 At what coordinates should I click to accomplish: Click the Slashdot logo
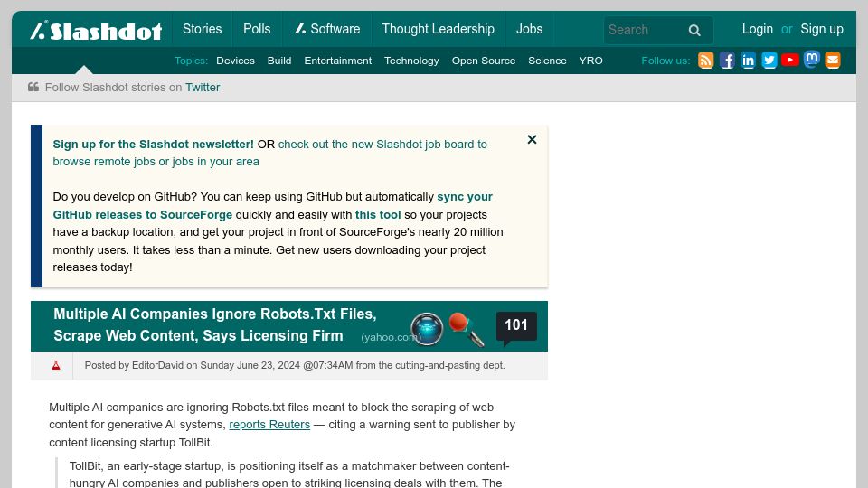tap(97, 31)
